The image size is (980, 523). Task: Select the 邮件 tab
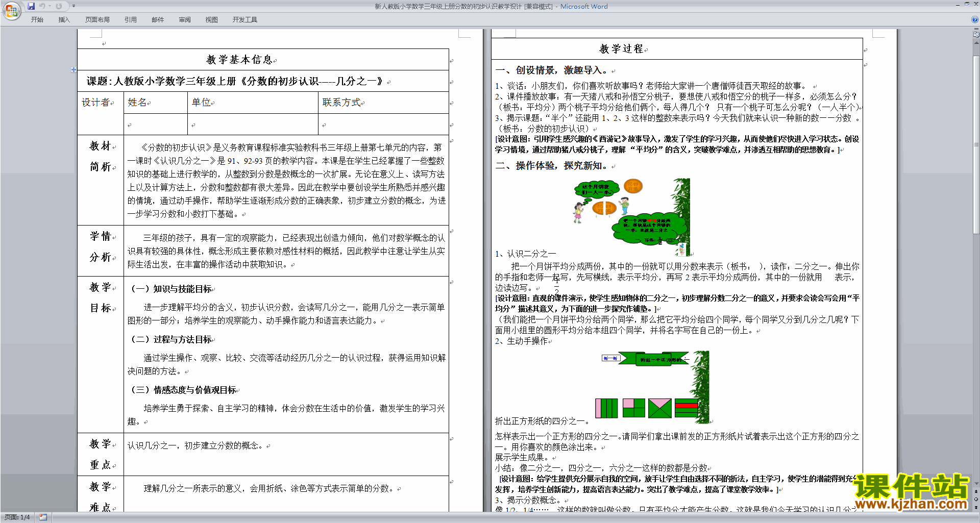158,20
